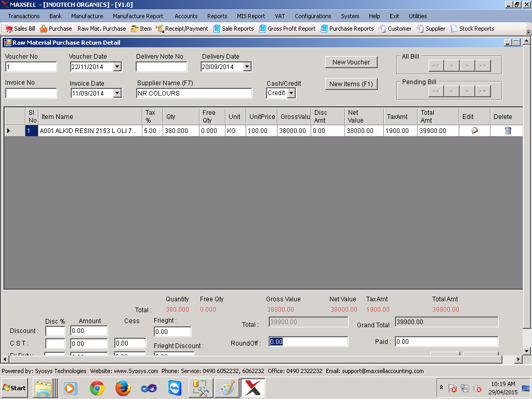
Task: Open the Manufacture Report menu
Action: point(138,16)
